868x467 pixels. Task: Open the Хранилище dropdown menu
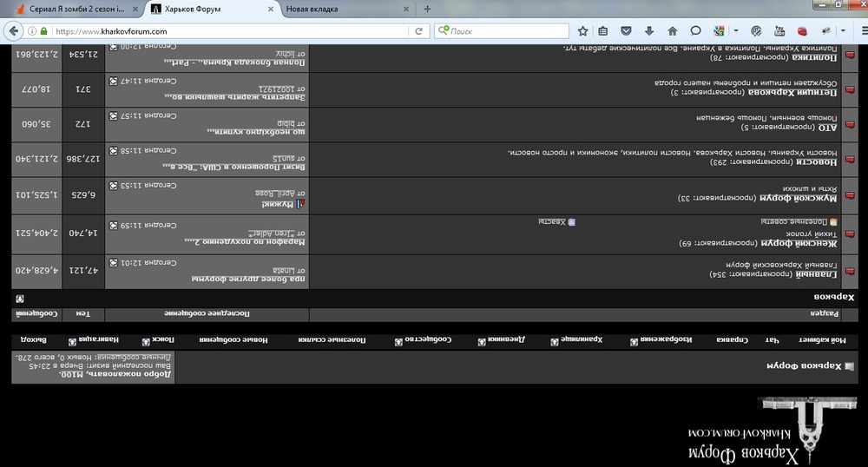pos(554,342)
